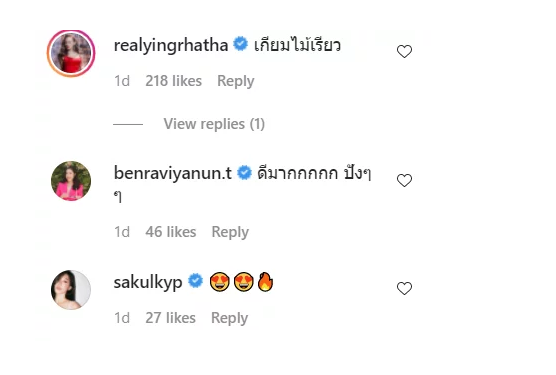Expand View replies (1) under first comment
Viewport: 556px width, 375px height.
coord(214,124)
